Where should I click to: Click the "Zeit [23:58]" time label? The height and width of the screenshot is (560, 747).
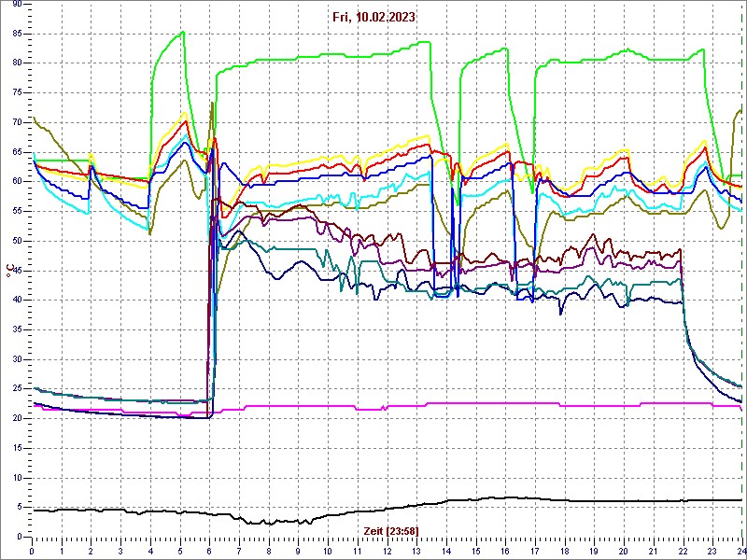tap(390, 530)
